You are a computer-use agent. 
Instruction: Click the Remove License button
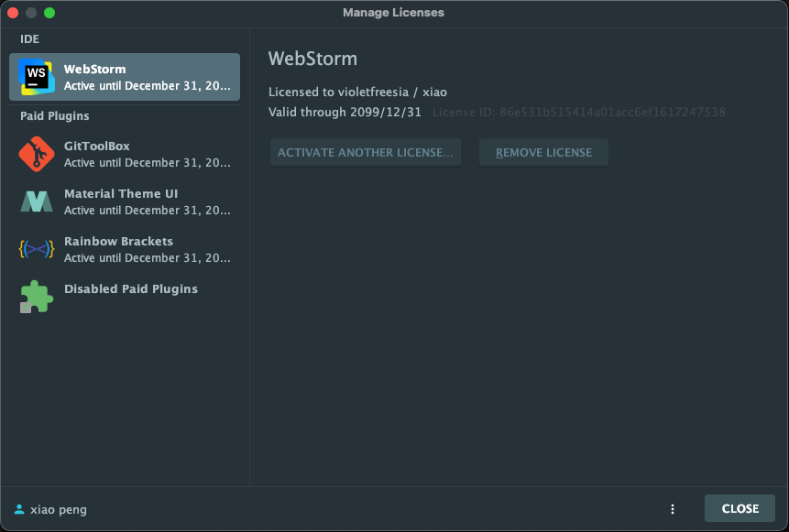pos(543,152)
